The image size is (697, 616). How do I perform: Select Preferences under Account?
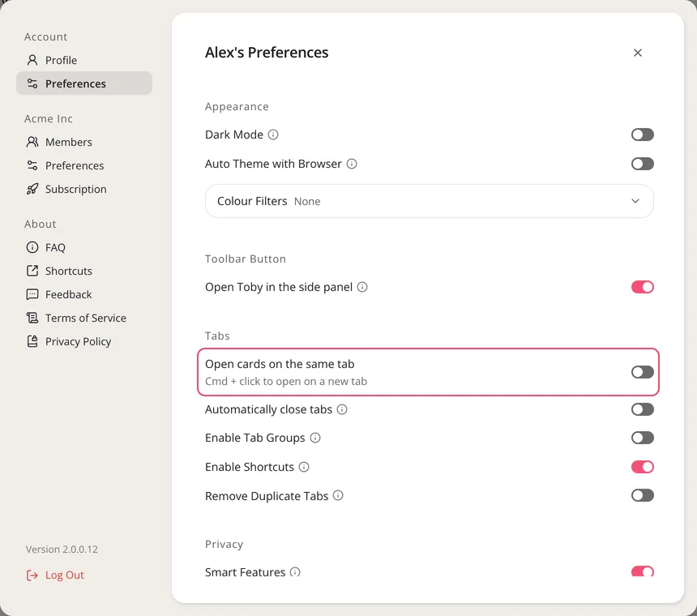84,83
